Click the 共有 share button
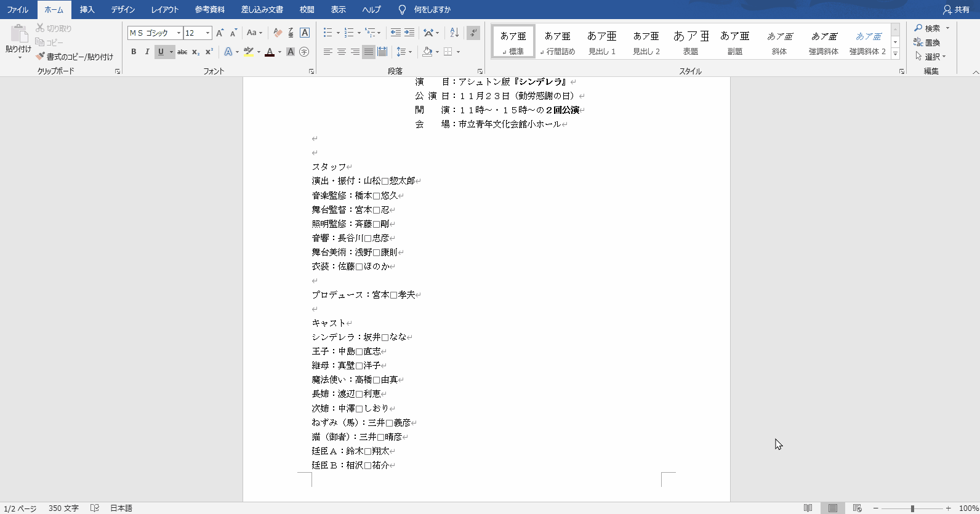This screenshot has width=980, height=514. [x=957, y=10]
